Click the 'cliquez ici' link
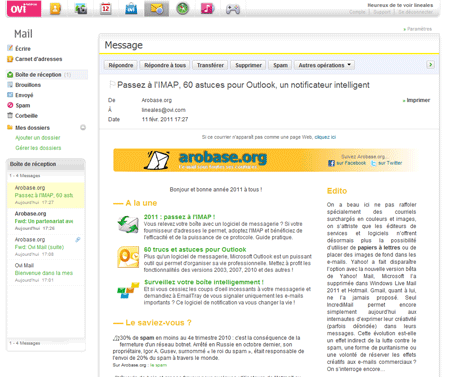Viewport: 450px width, 377px height. point(325,137)
